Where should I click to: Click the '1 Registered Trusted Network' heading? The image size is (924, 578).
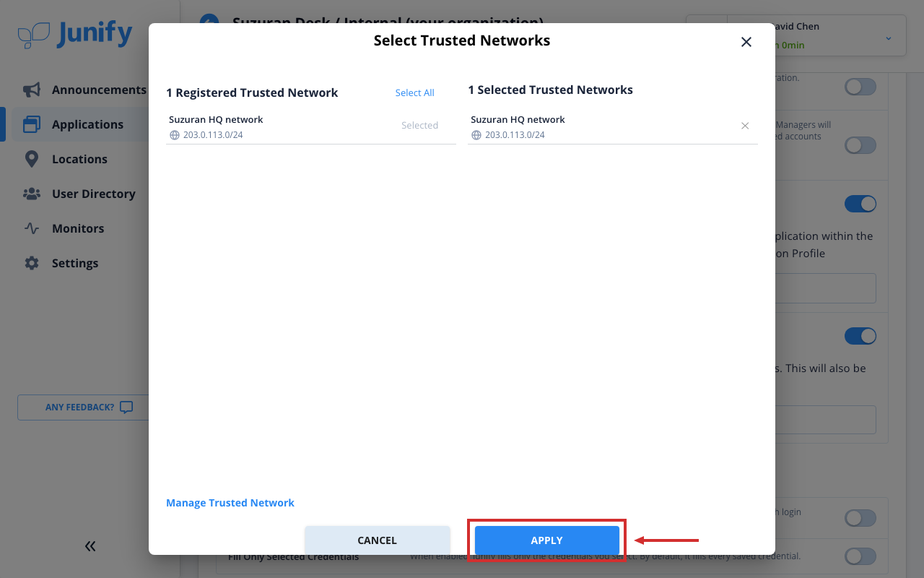point(252,92)
